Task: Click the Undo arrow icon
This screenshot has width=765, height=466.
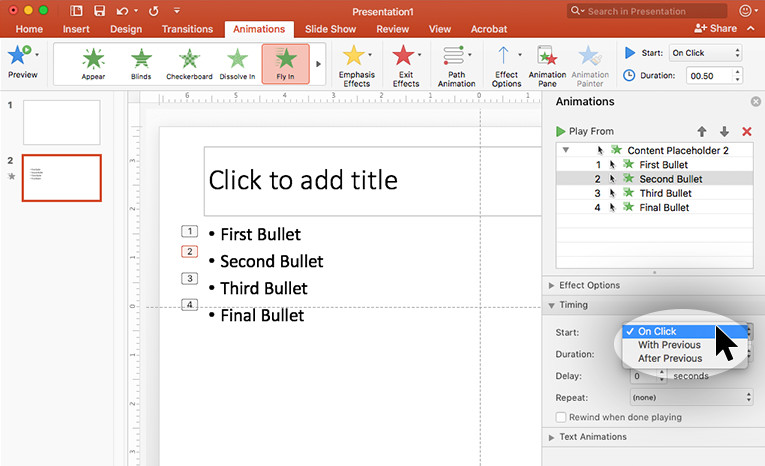Action: tap(122, 11)
